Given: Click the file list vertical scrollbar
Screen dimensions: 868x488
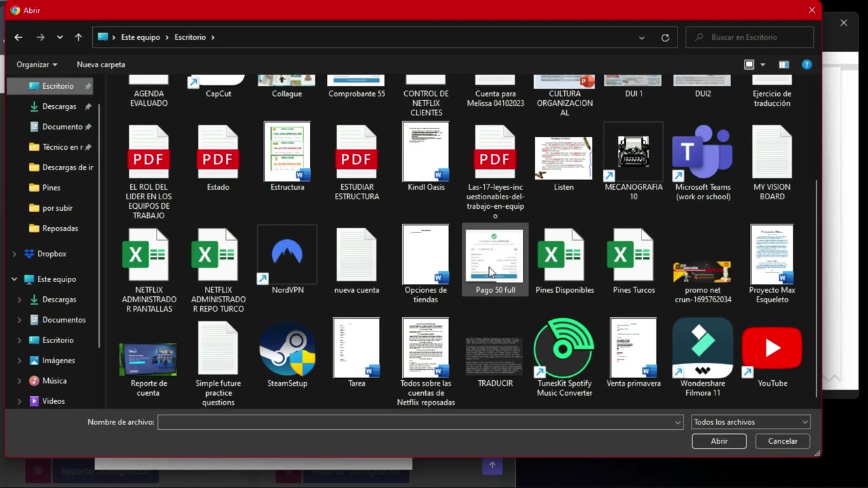Looking at the screenshot, I should click(816, 288).
